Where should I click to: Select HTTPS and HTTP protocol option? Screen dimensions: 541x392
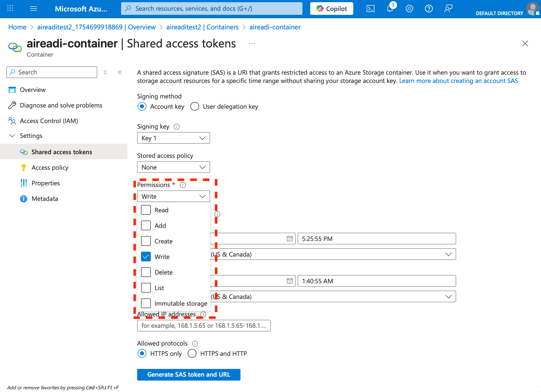pos(192,354)
